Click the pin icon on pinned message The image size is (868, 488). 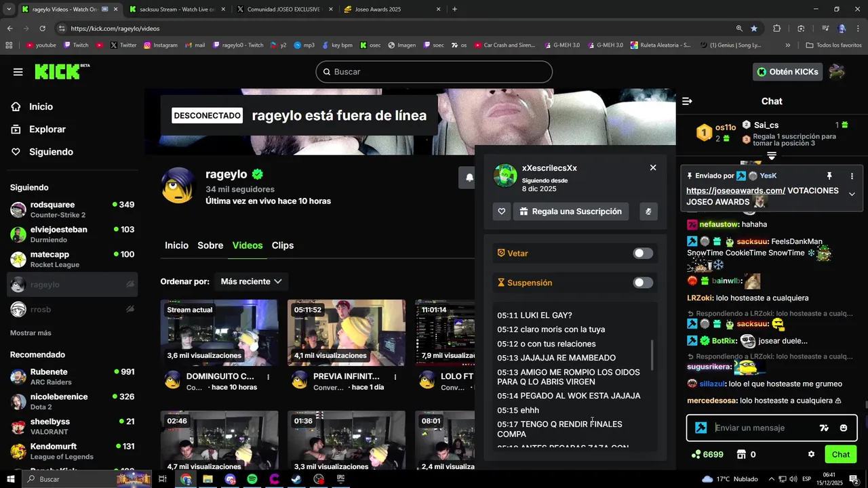[x=829, y=176]
